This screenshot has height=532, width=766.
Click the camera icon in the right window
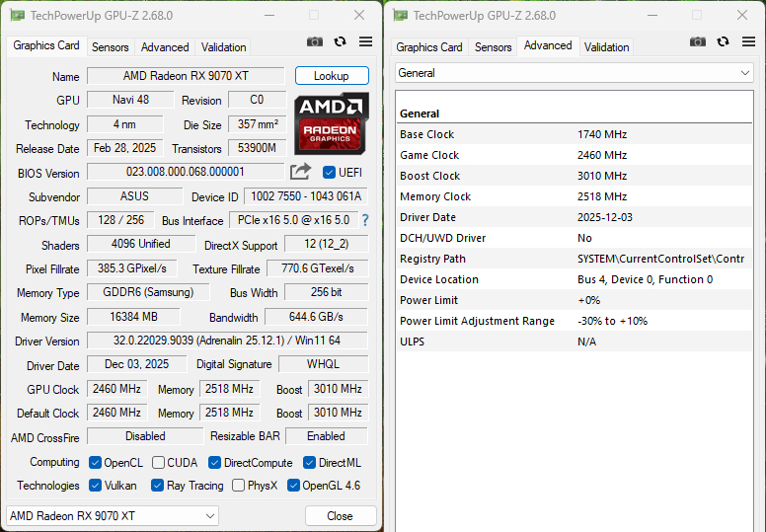(x=698, y=42)
